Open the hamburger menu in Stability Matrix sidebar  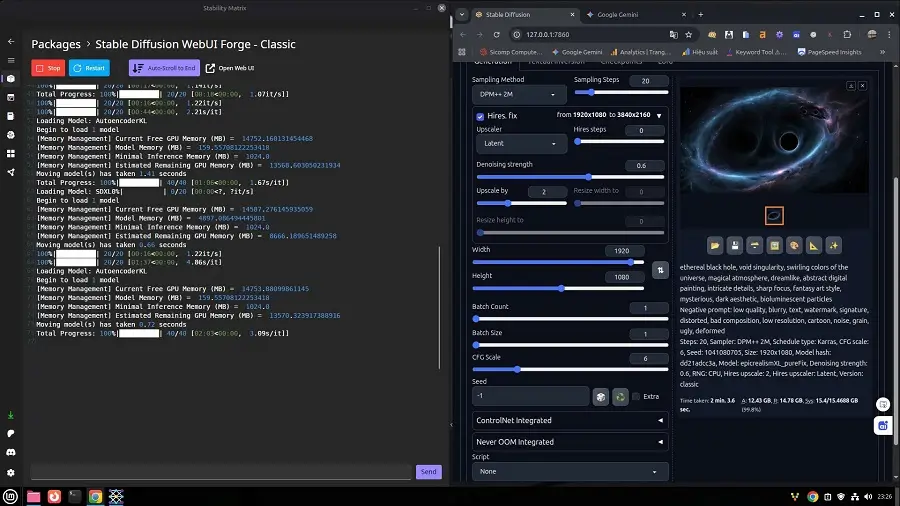click(11, 60)
